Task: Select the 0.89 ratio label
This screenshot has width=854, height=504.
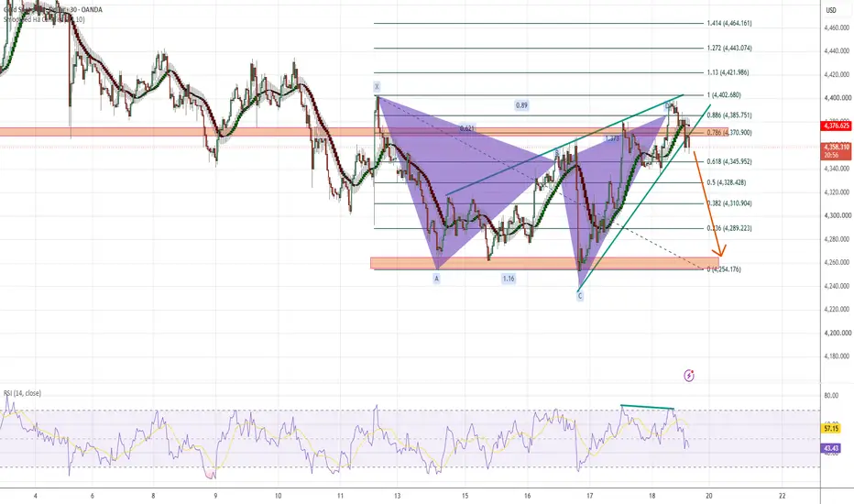Action: [521, 105]
